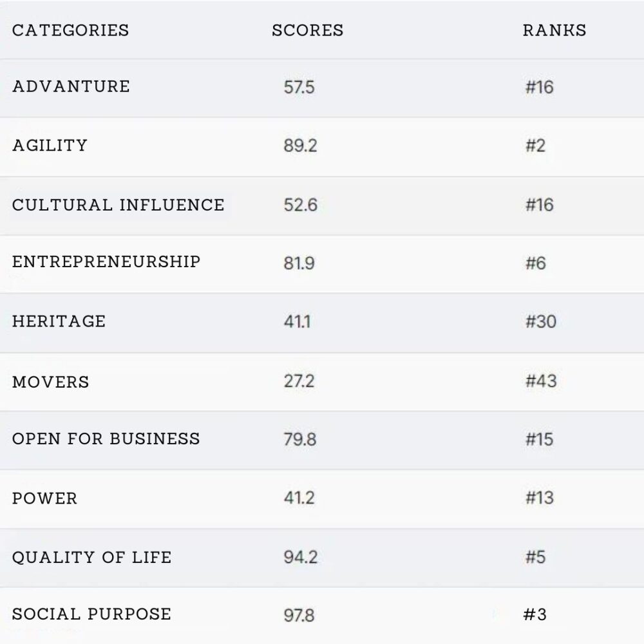Click the CATEGORIES column header
The image size is (644, 644).
[x=70, y=30]
